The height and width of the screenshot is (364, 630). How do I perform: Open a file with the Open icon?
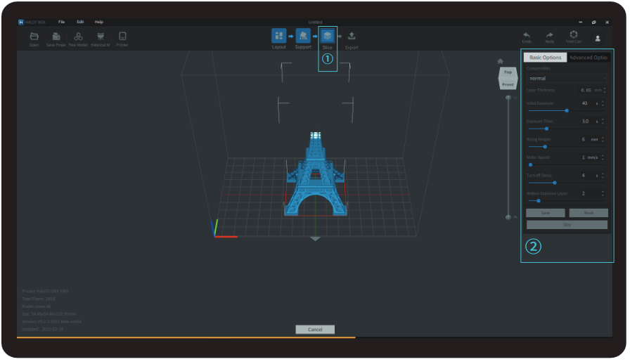click(34, 37)
